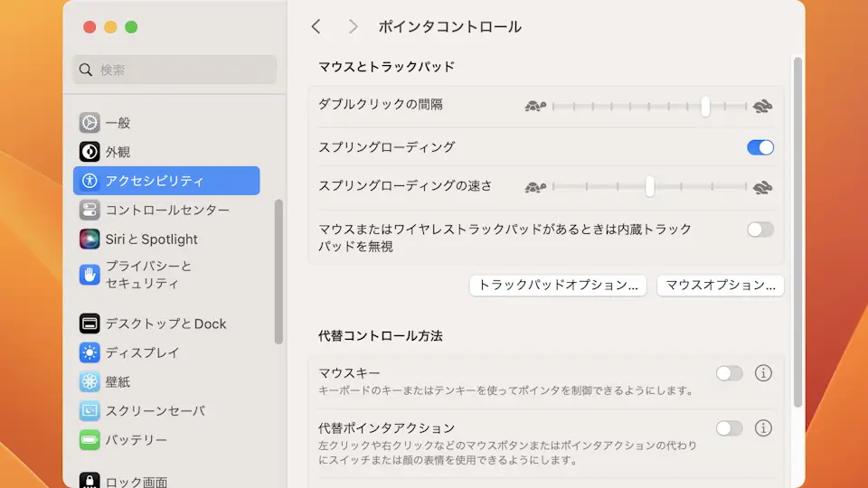This screenshot has height=488, width=868.
Task: Open info button for マウスキー
Action: coord(763,373)
